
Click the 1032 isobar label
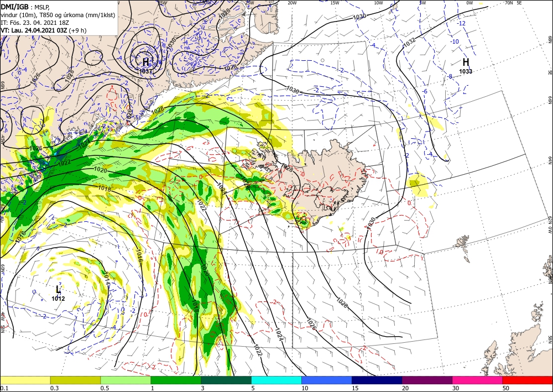[x=409, y=41]
